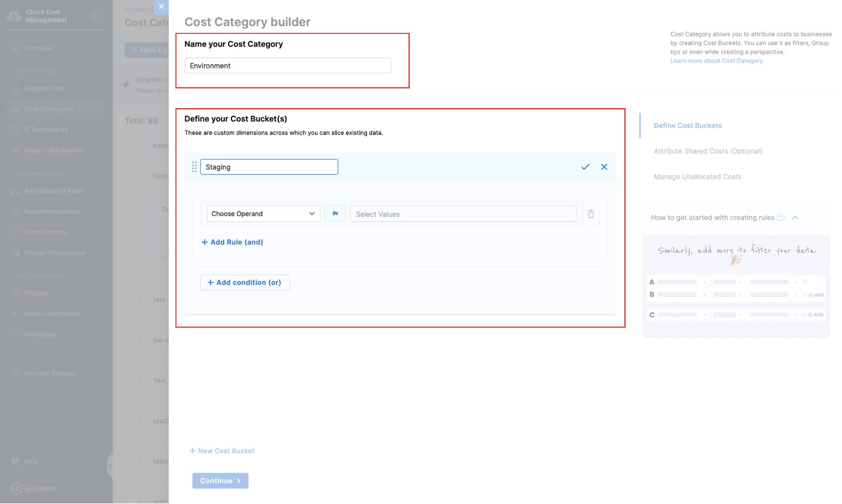Collapse the how to get started section
The height and width of the screenshot is (504, 842).
795,218
